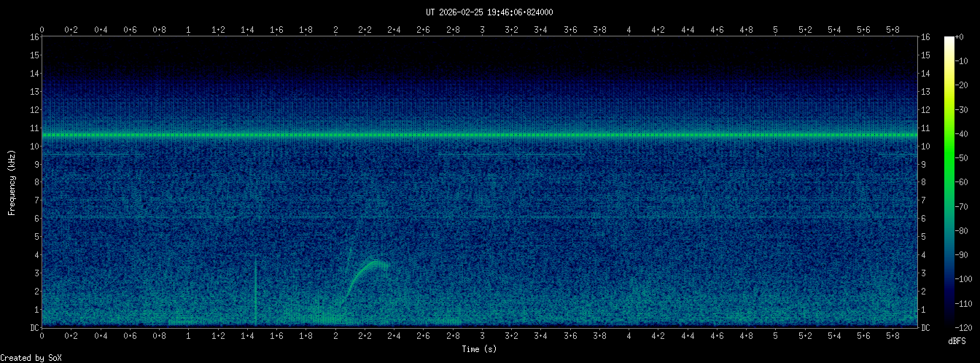Click the vertical impulse spike near 1.45 seconds
Viewport: 980px width, 363px height.
(256, 292)
